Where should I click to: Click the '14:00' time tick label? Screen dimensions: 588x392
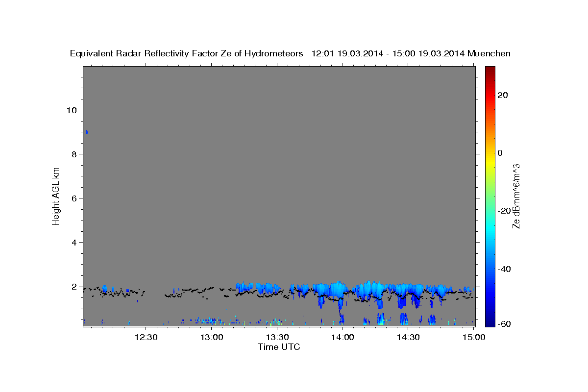pyautogui.click(x=343, y=337)
